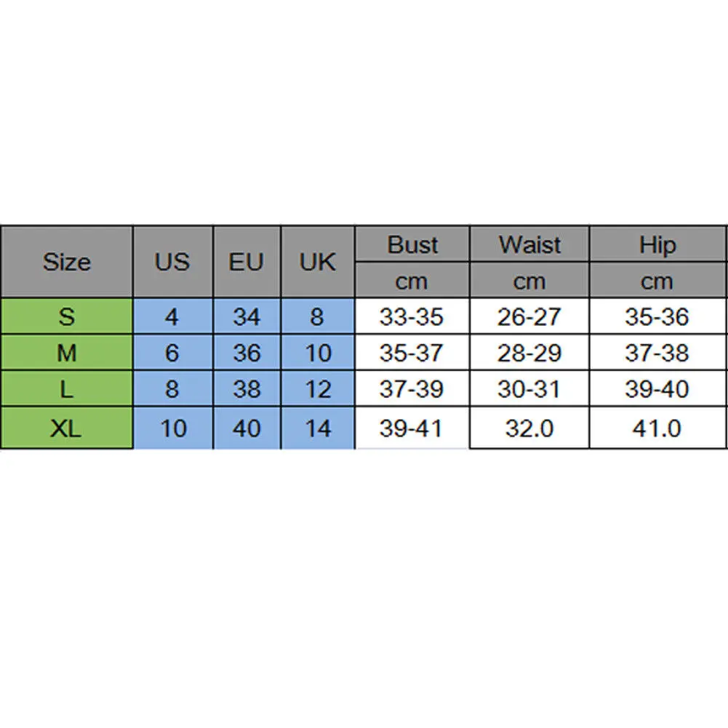
Task: Select the bust value 33-35 cell
Action: coord(412,316)
